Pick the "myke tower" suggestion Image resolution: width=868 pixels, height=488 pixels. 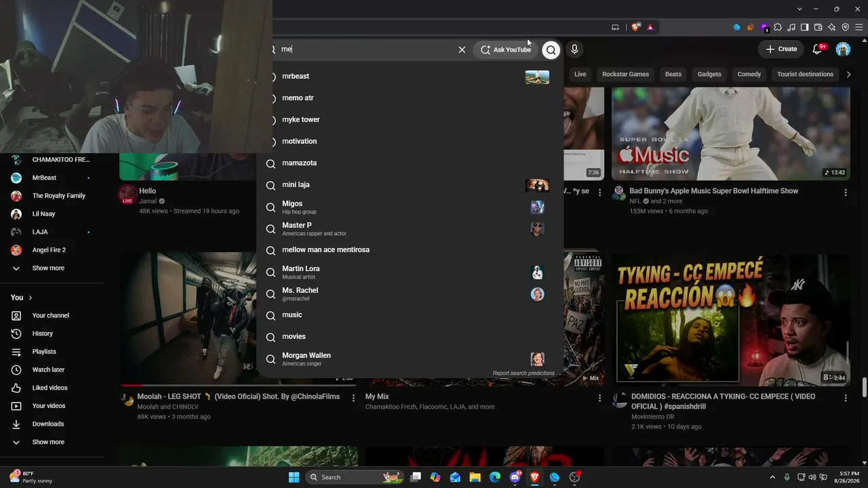pyautogui.click(x=410, y=119)
